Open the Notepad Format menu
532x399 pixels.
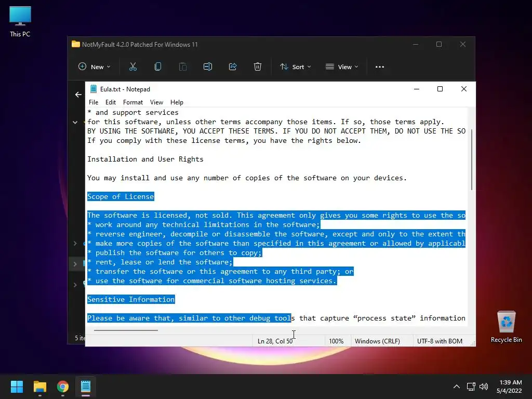click(x=132, y=102)
